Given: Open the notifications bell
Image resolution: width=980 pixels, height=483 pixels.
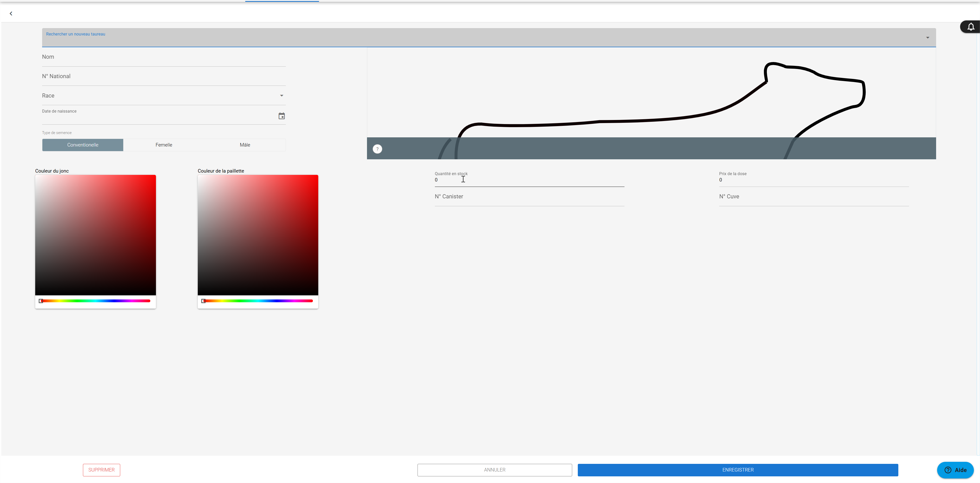Looking at the screenshot, I should coord(971,27).
